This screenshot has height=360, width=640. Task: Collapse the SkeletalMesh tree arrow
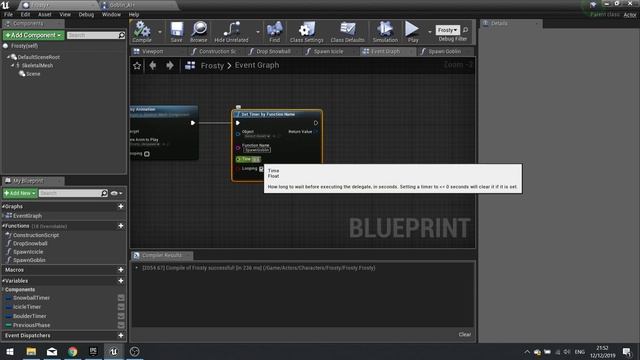(12, 65)
